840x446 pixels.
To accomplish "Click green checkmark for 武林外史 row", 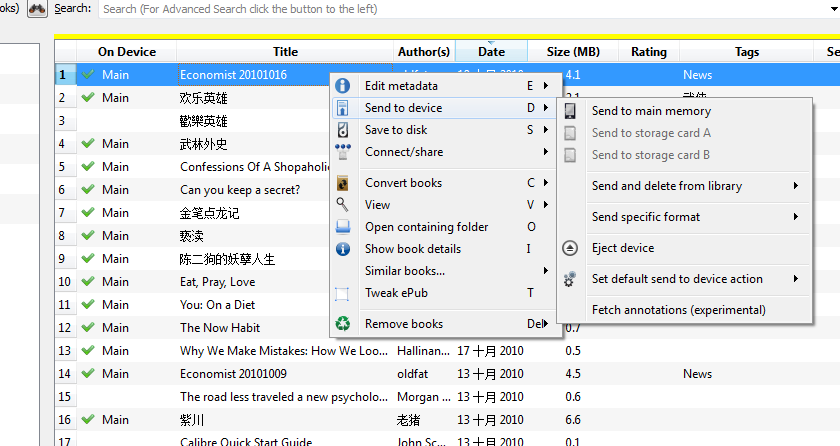I will point(88,143).
